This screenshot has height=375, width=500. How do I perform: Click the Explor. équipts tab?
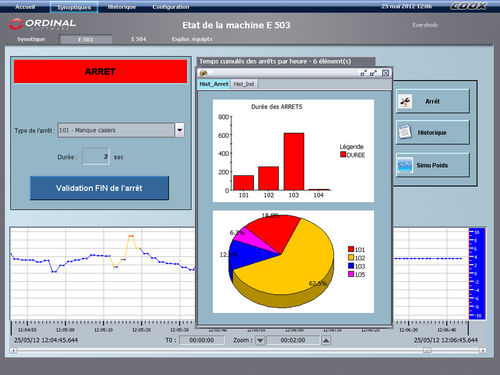(192, 39)
